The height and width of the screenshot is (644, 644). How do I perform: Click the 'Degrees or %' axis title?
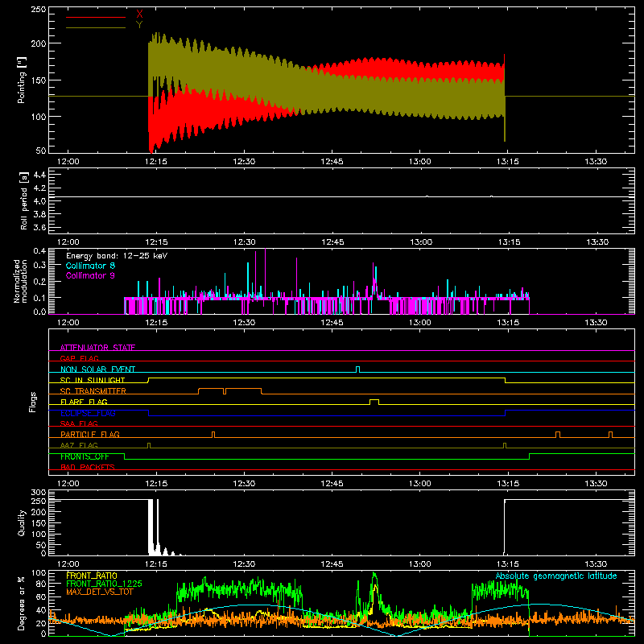click(22, 603)
